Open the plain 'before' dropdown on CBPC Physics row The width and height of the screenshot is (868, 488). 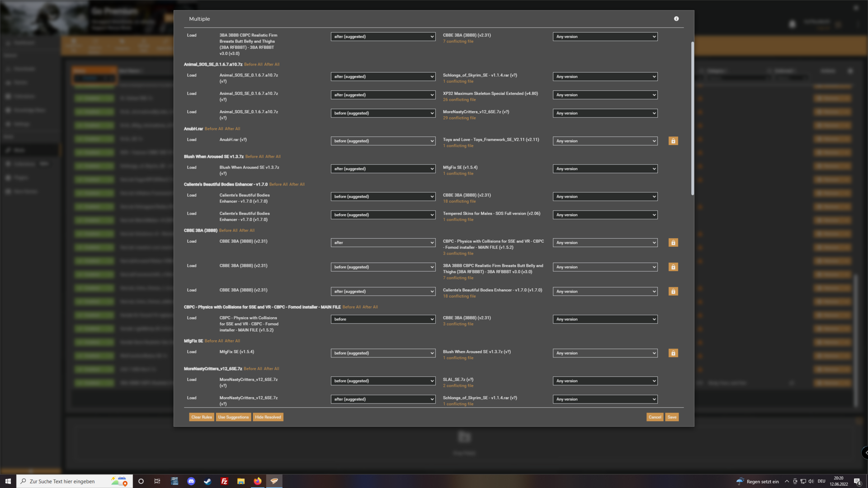(383, 319)
